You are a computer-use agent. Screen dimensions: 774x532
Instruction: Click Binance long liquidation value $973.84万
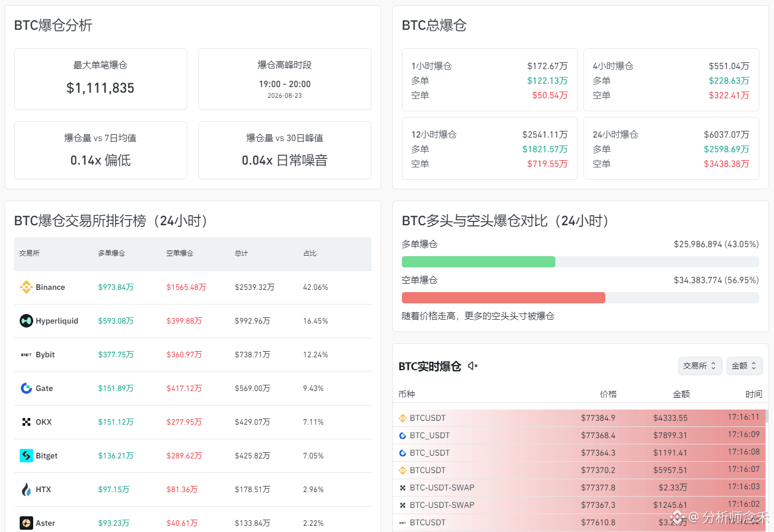116,287
